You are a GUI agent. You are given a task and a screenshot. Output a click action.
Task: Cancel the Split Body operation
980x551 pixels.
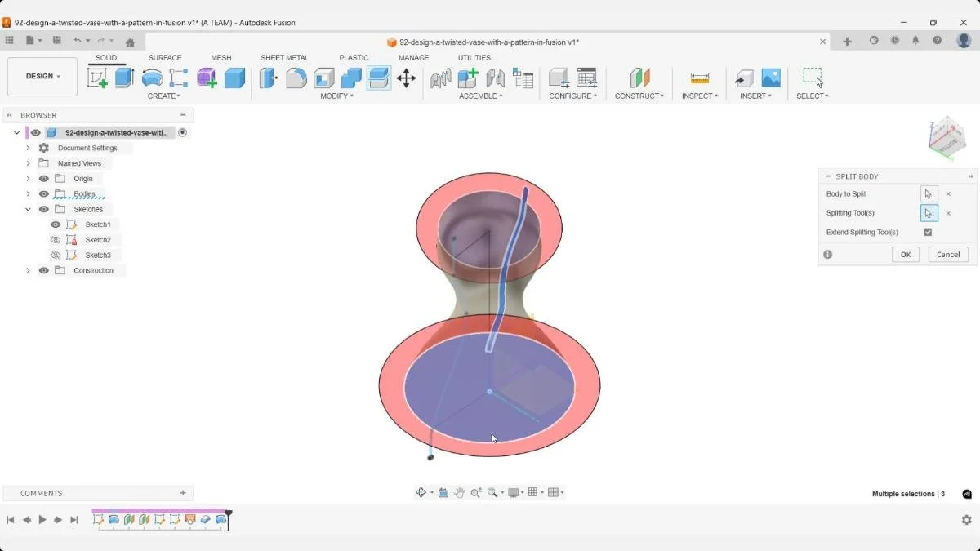tap(947, 254)
